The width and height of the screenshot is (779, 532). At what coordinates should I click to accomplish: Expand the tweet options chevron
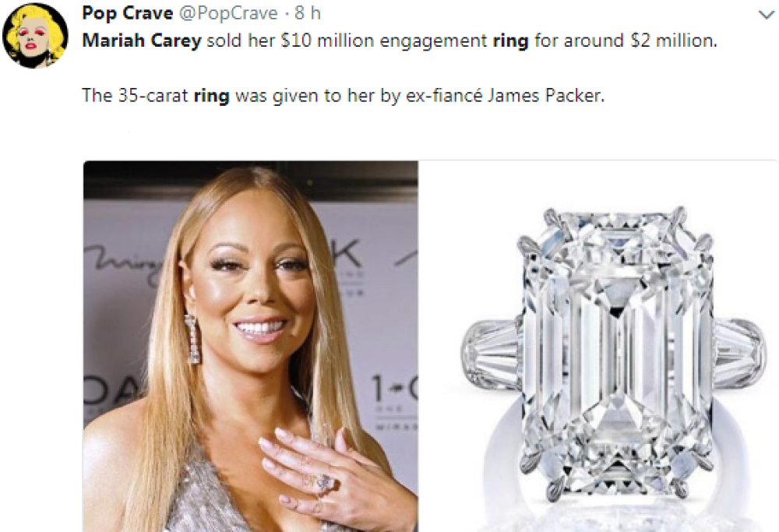pyautogui.click(x=767, y=16)
